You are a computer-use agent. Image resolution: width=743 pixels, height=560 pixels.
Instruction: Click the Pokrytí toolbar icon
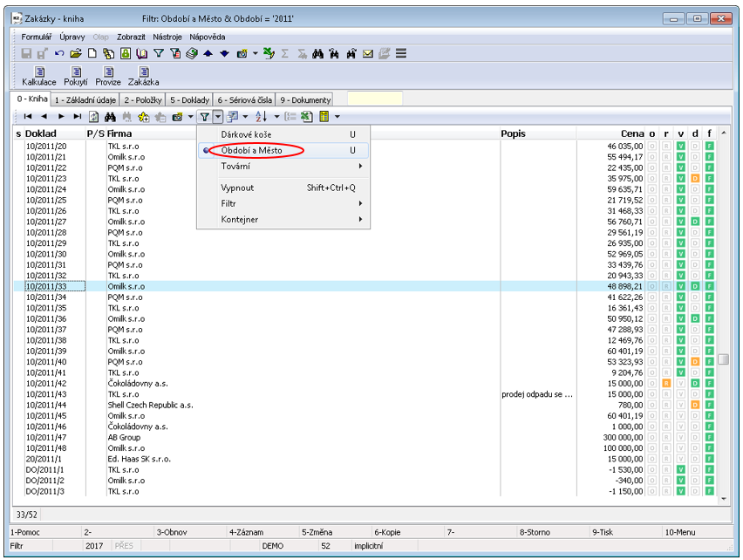point(76,72)
